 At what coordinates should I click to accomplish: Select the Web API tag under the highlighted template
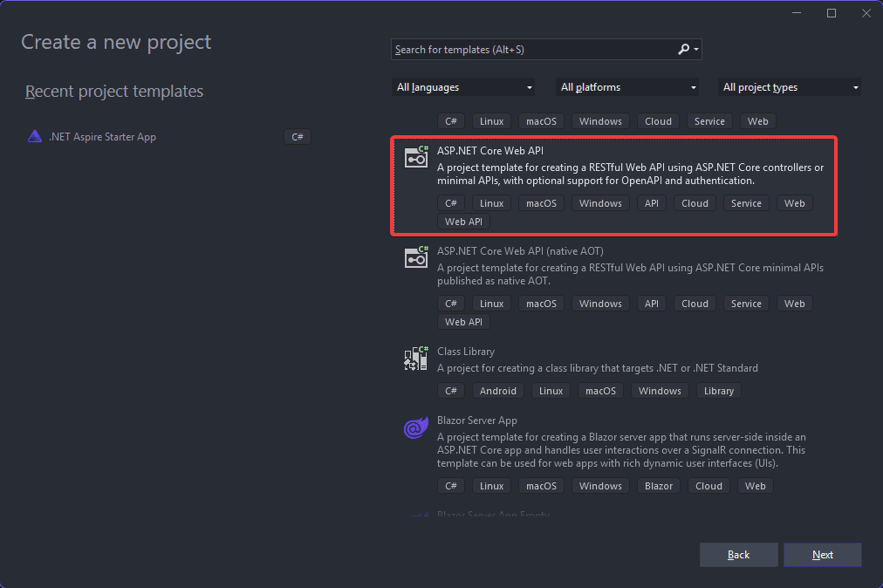pyautogui.click(x=462, y=221)
